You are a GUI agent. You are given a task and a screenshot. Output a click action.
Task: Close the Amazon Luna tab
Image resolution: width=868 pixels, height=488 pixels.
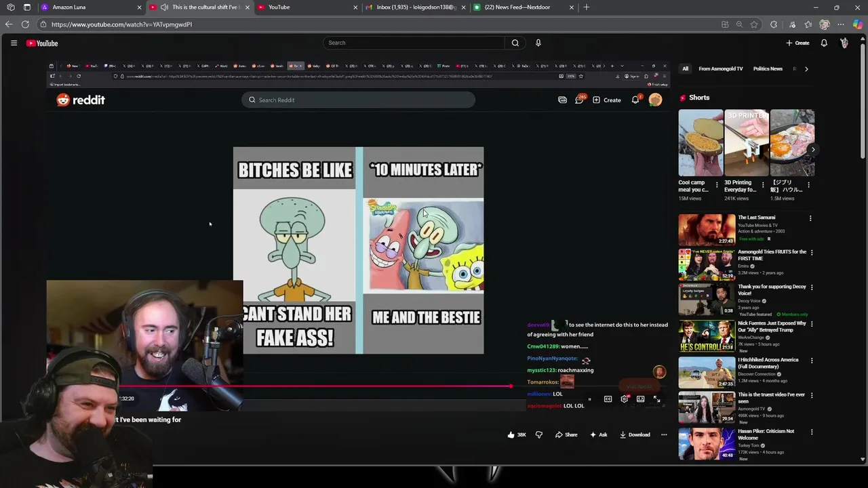tap(140, 7)
